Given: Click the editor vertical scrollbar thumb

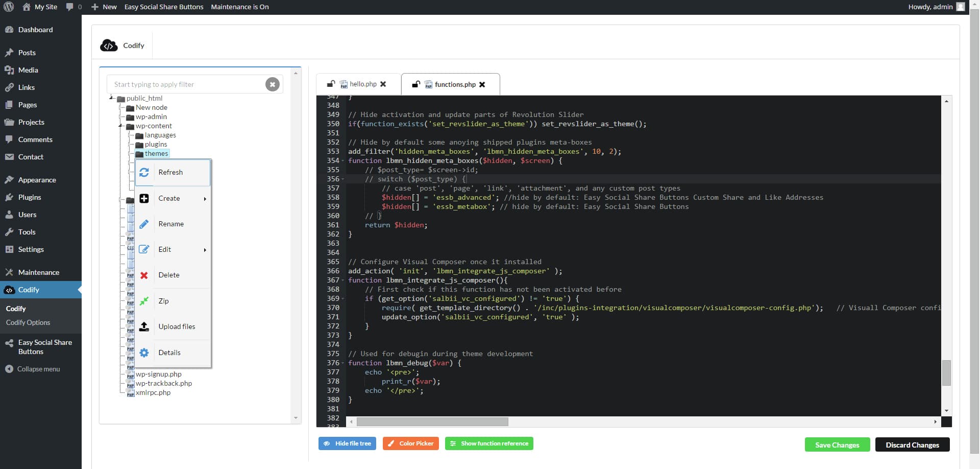Looking at the screenshot, I should [x=946, y=372].
